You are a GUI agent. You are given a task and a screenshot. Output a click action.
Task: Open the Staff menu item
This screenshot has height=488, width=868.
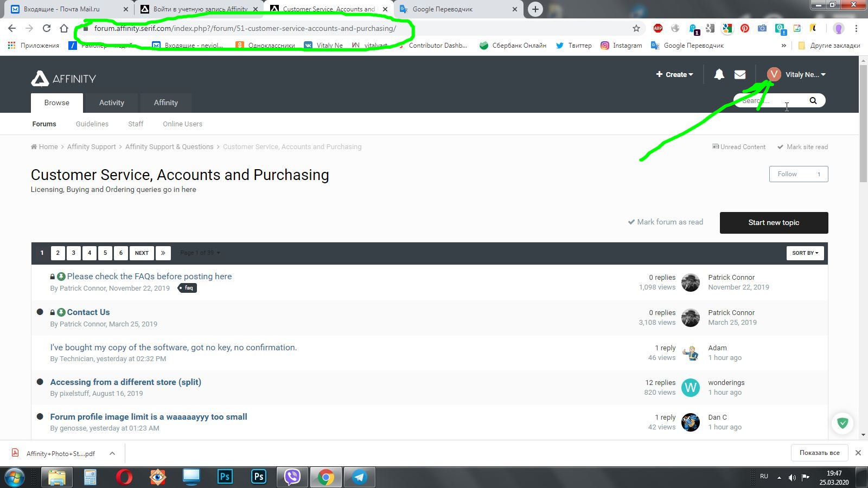(x=136, y=124)
